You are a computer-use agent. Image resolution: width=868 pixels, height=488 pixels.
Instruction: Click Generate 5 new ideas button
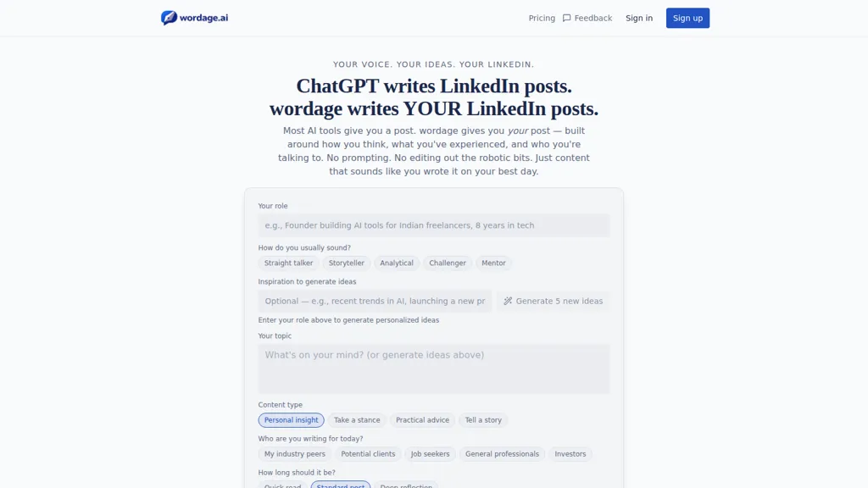coord(553,301)
